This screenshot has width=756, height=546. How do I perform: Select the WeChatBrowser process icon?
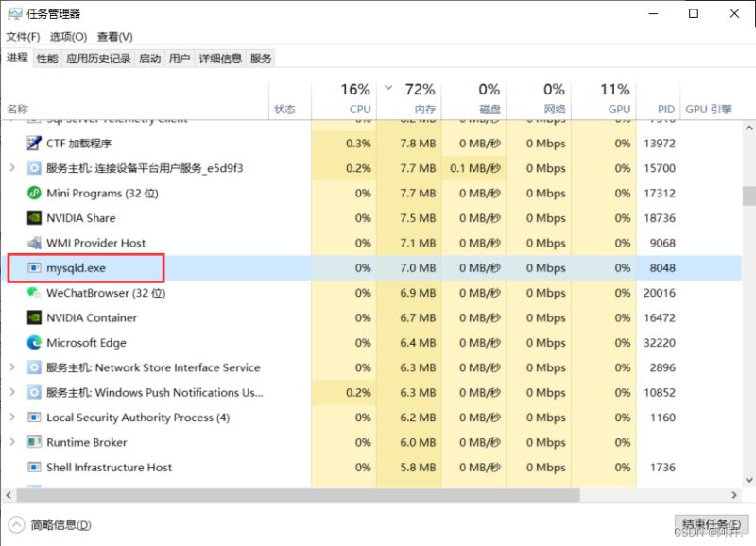pyautogui.click(x=33, y=293)
